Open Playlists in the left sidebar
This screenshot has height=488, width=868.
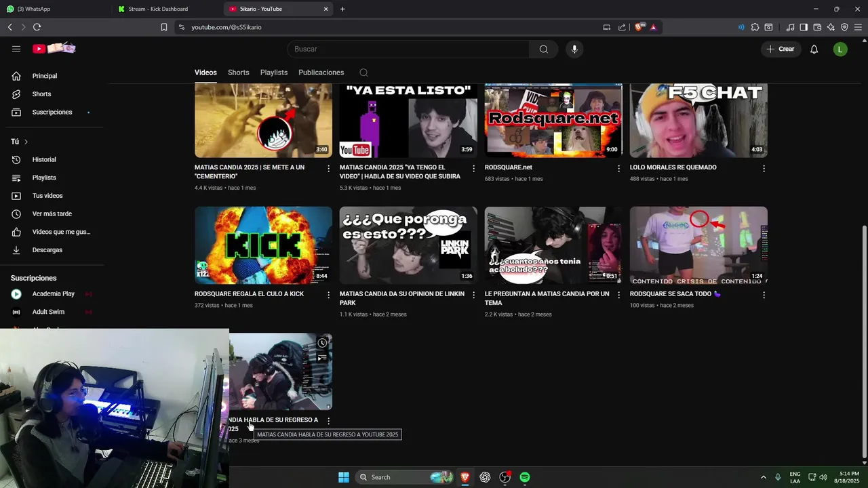(x=54, y=178)
